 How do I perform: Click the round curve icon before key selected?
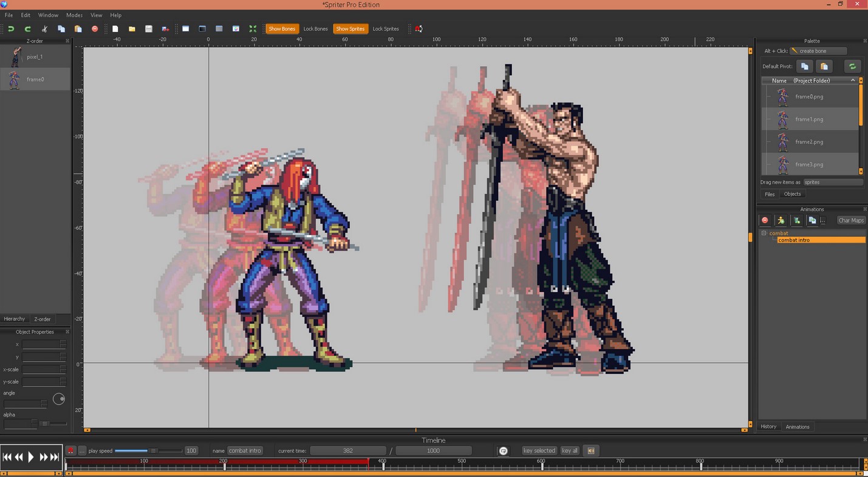point(503,450)
